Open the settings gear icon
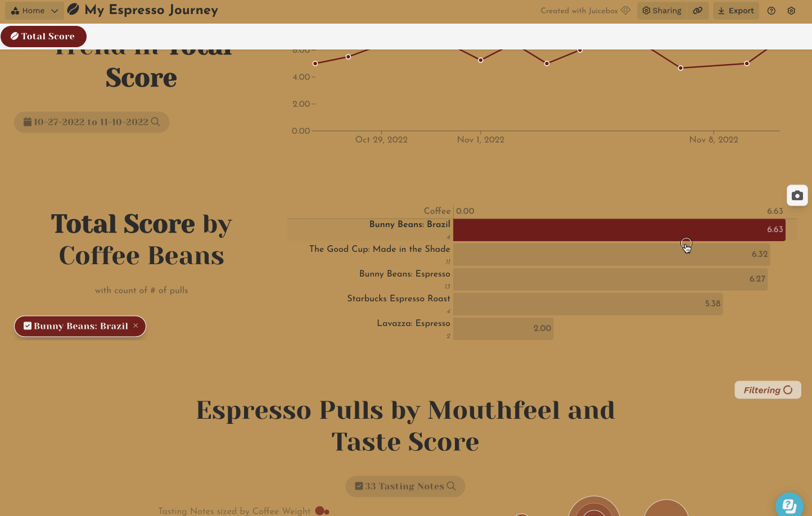The image size is (812, 516). [x=791, y=11]
